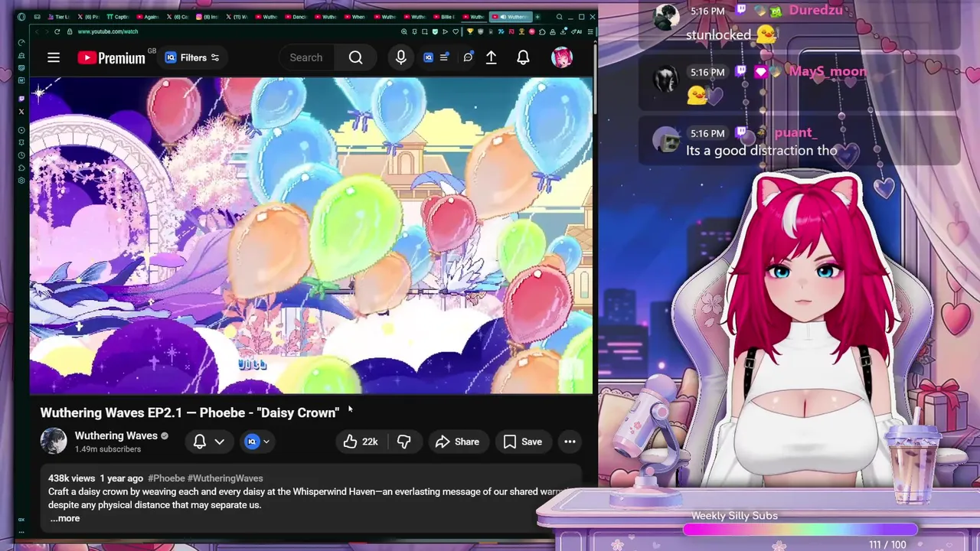Focus the YouTube Search input field
Image resolution: width=980 pixels, height=551 pixels.
tap(306, 57)
